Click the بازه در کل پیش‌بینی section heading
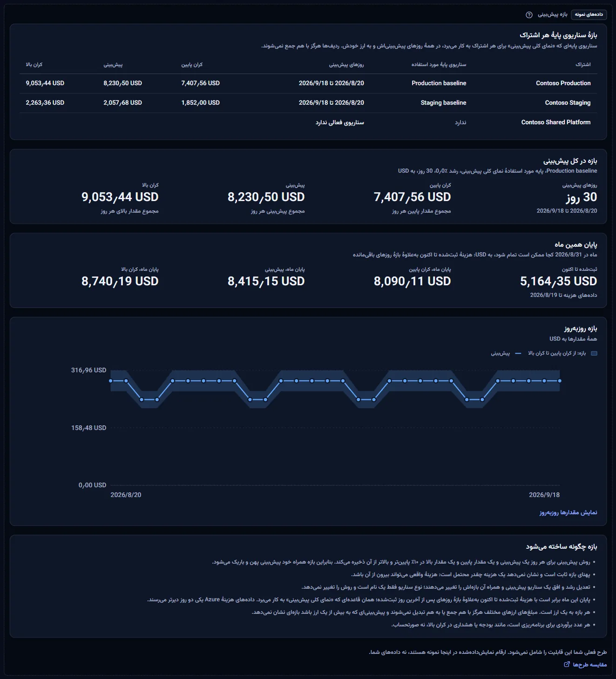This screenshot has width=616, height=679. 570,161
